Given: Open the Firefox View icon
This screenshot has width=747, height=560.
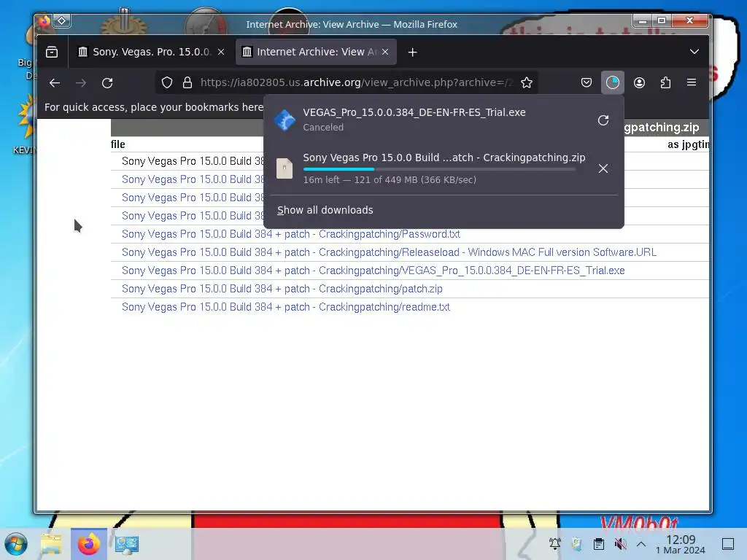Looking at the screenshot, I should click(52, 52).
